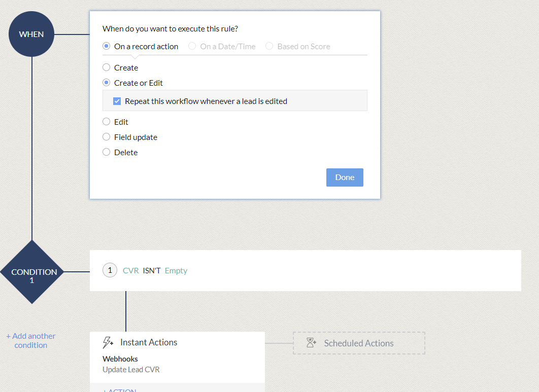Click the Scheduled Actions hourglass icon
The height and width of the screenshot is (392, 539).
(311, 342)
